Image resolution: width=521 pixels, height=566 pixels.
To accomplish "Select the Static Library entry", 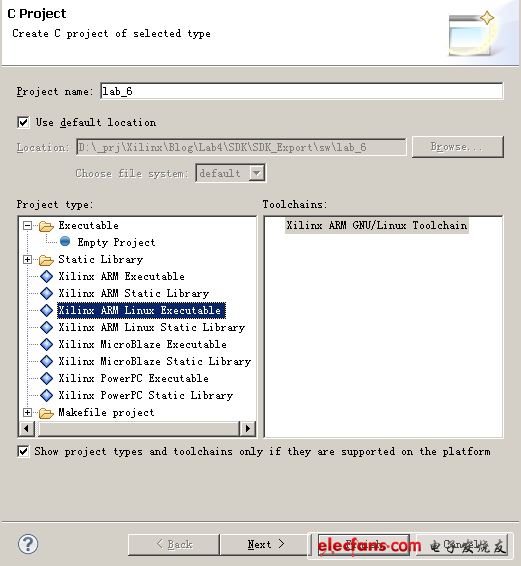I will point(101,260).
